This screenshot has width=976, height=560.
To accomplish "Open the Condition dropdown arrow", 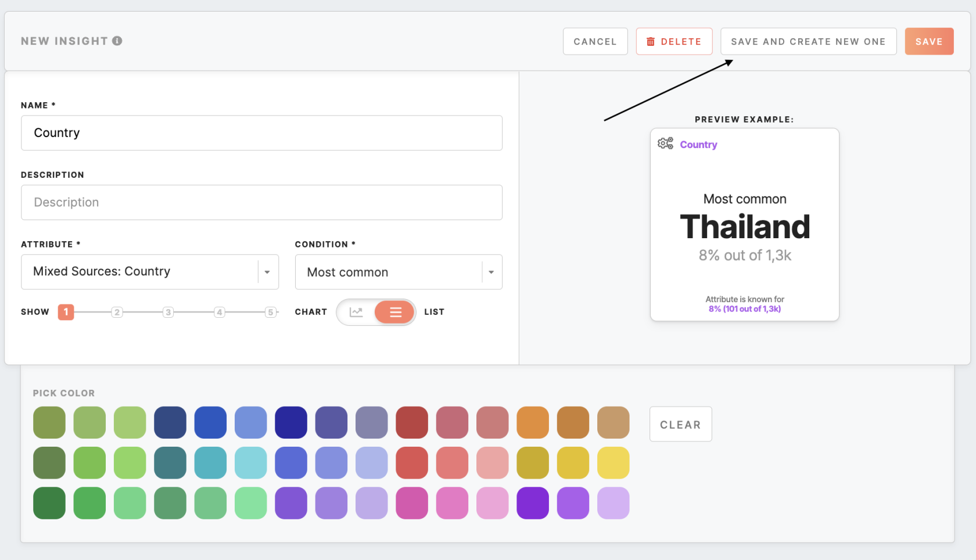I will coord(491,272).
